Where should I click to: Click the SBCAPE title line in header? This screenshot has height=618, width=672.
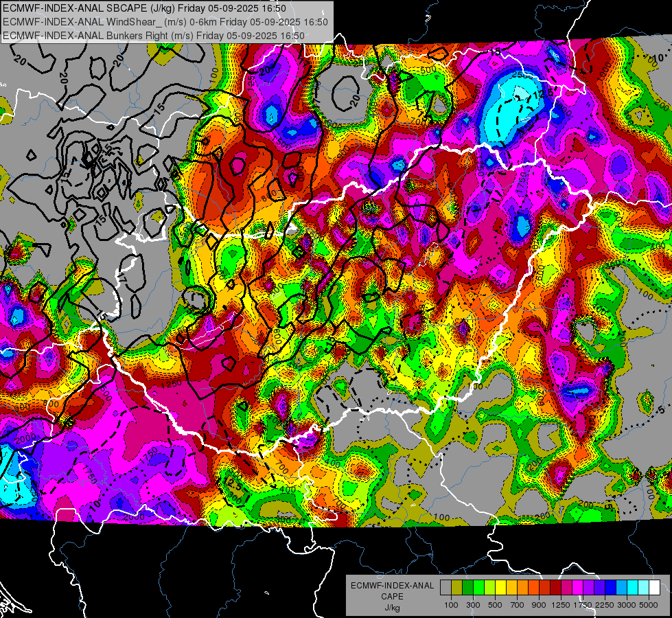coord(144,8)
